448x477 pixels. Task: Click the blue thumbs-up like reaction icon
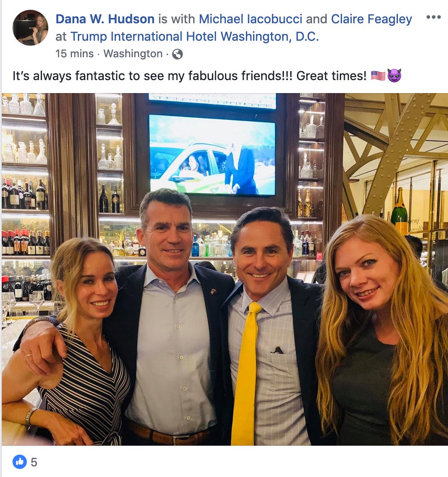(x=20, y=462)
